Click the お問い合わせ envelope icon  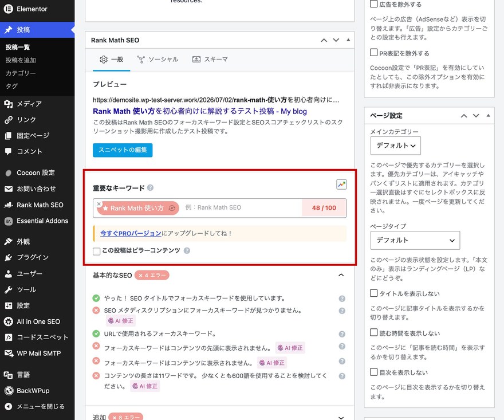click(x=9, y=189)
